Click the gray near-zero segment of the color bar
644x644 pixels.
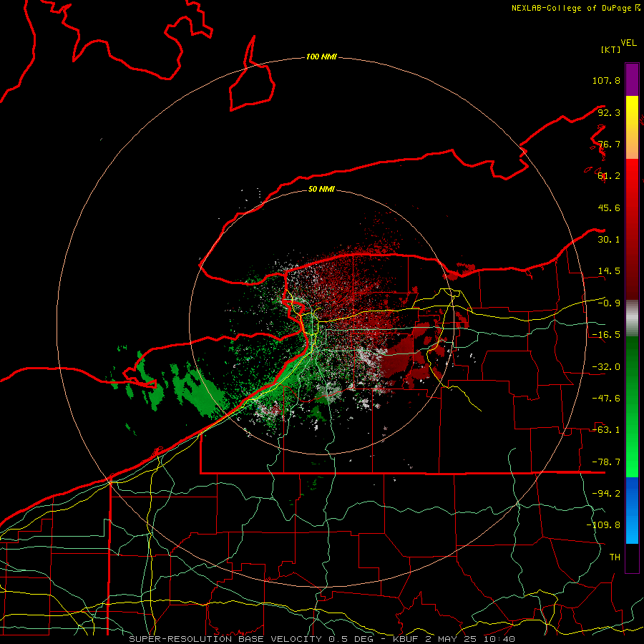[x=632, y=318]
